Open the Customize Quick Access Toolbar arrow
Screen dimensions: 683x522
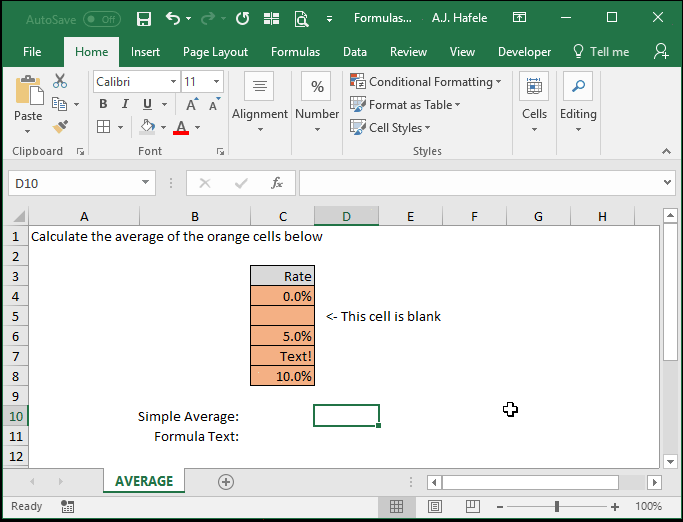pyautogui.click(x=329, y=19)
